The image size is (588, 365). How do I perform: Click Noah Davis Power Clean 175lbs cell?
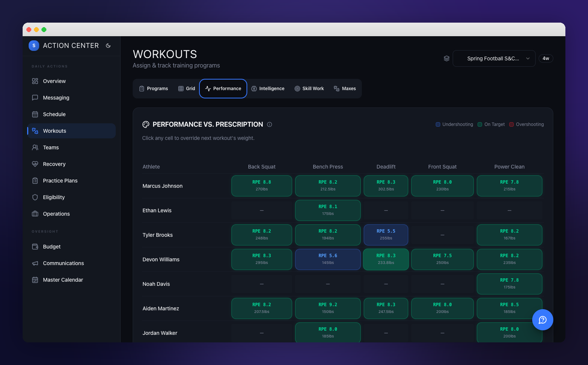pyautogui.click(x=510, y=284)
